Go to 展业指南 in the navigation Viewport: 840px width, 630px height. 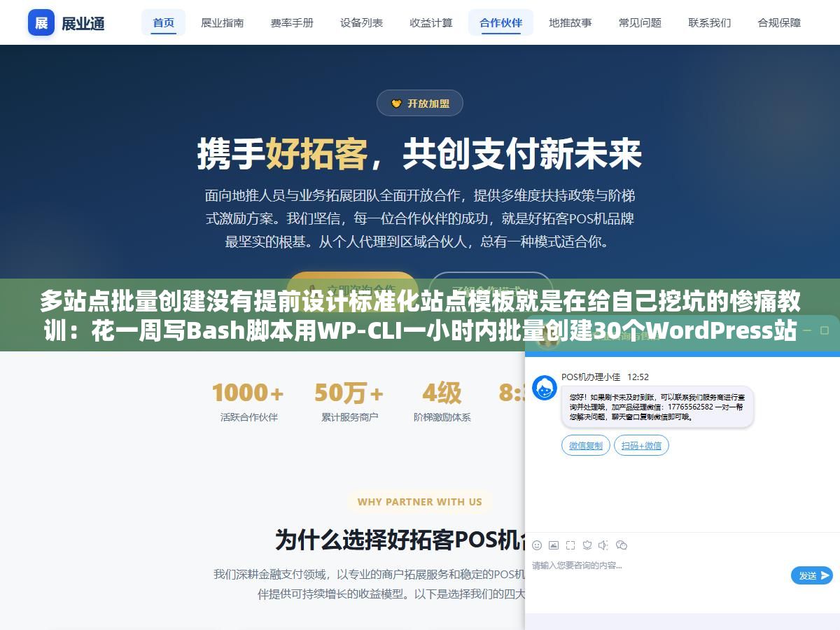click(x=223, y=22)
